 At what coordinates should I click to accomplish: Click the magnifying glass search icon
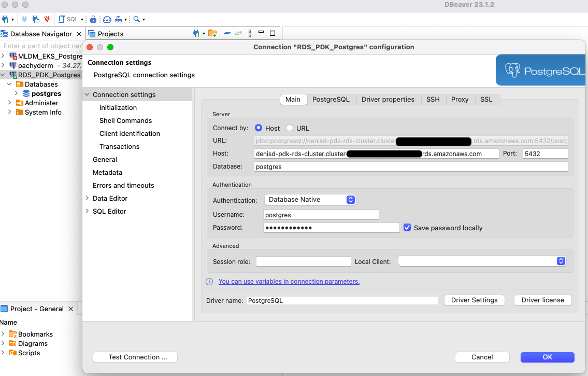tap(136, 19)
